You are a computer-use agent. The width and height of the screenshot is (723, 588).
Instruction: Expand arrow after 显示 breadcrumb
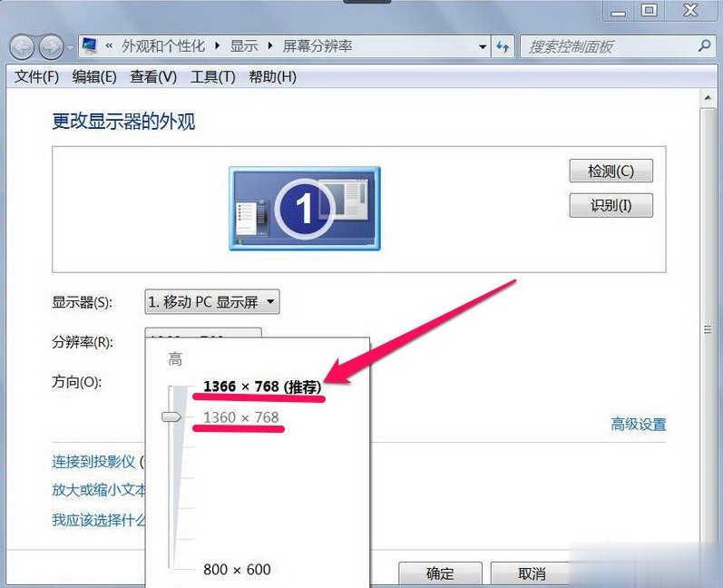click(x=270, y=46)
